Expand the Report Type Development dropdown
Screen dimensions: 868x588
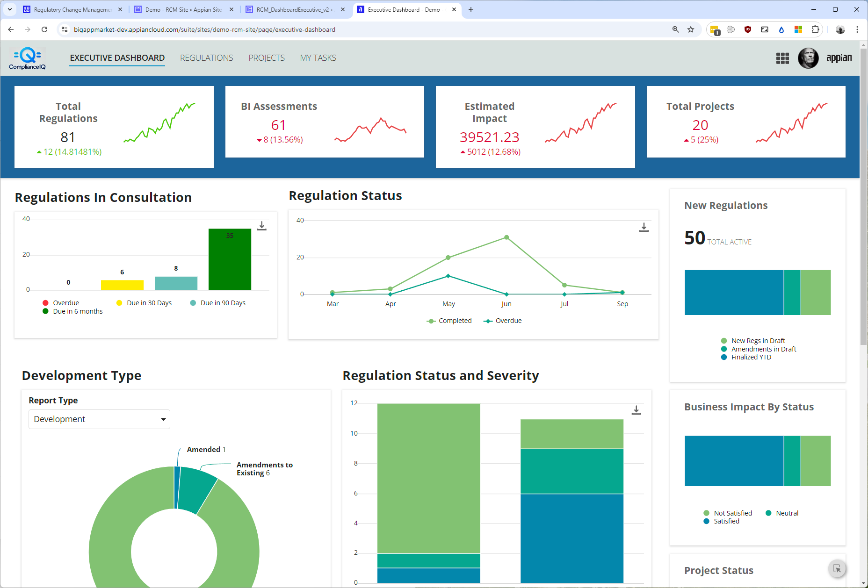pos(99,419)
